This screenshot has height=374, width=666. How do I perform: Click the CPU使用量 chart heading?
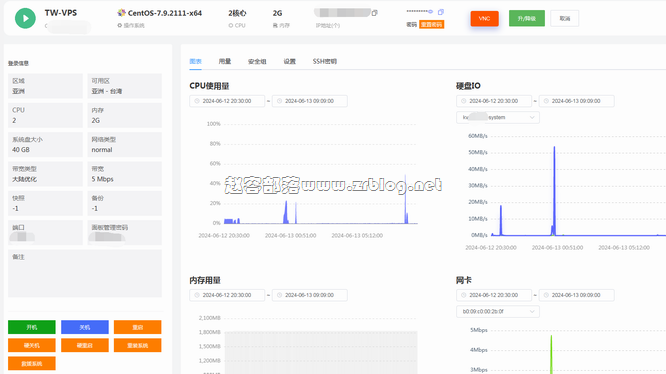(x=209, y=86)
